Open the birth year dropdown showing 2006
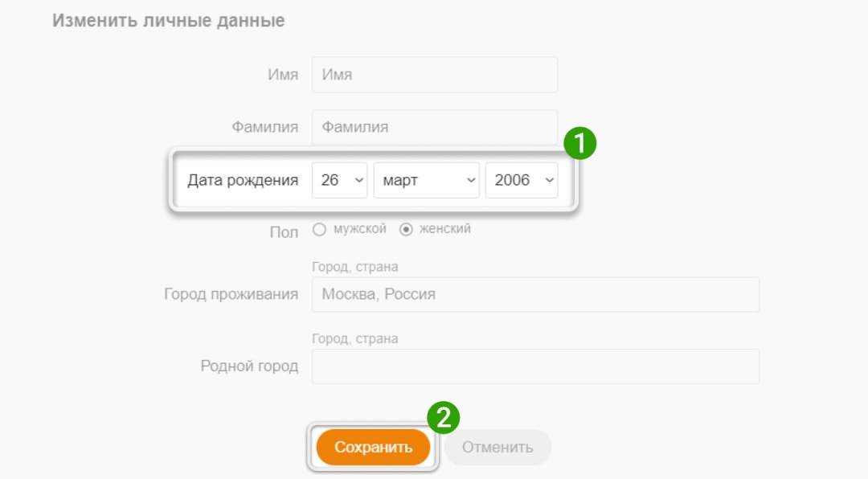 (522, 180)
